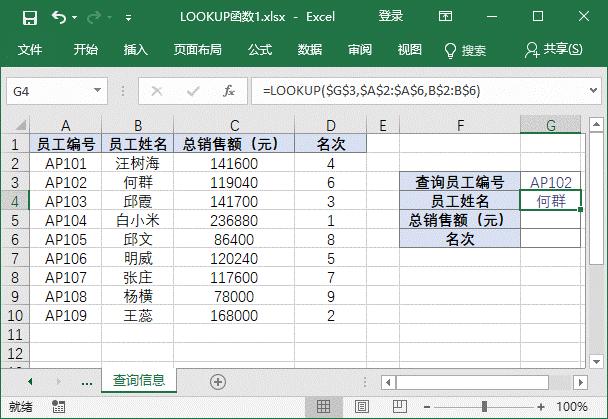This screenshot has width=608, height=419.
Task: Click inside the Name Box showing G4
Action: [x=48, y=91]
